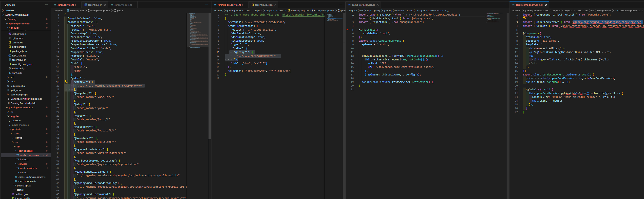Close the tsconfig.lib.json tab

click(276, 5)
